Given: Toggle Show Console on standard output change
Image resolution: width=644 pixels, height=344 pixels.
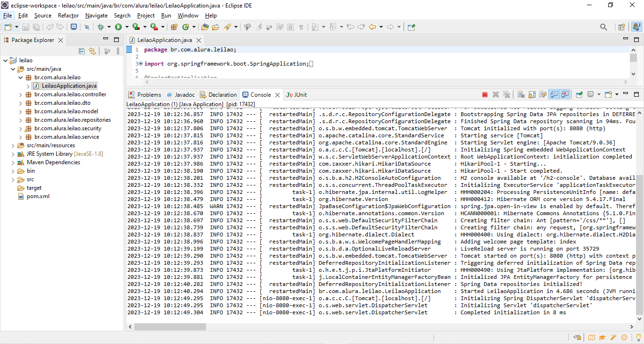Looking at the screenshot, I should [x=554, y=94].
